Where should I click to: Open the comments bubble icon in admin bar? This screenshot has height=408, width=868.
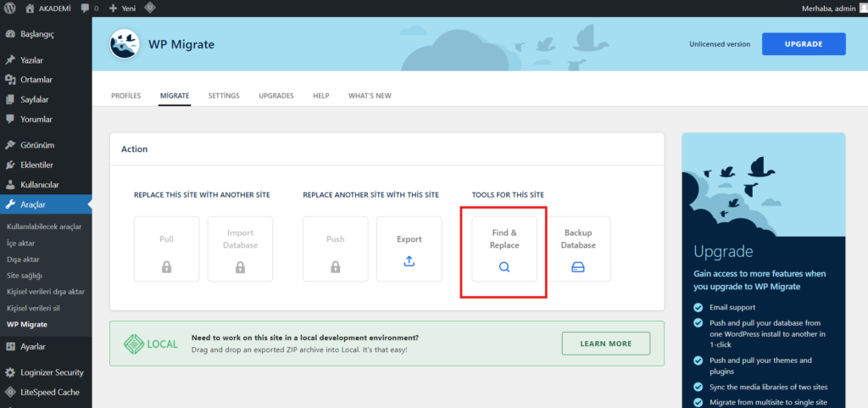(85, 8)
